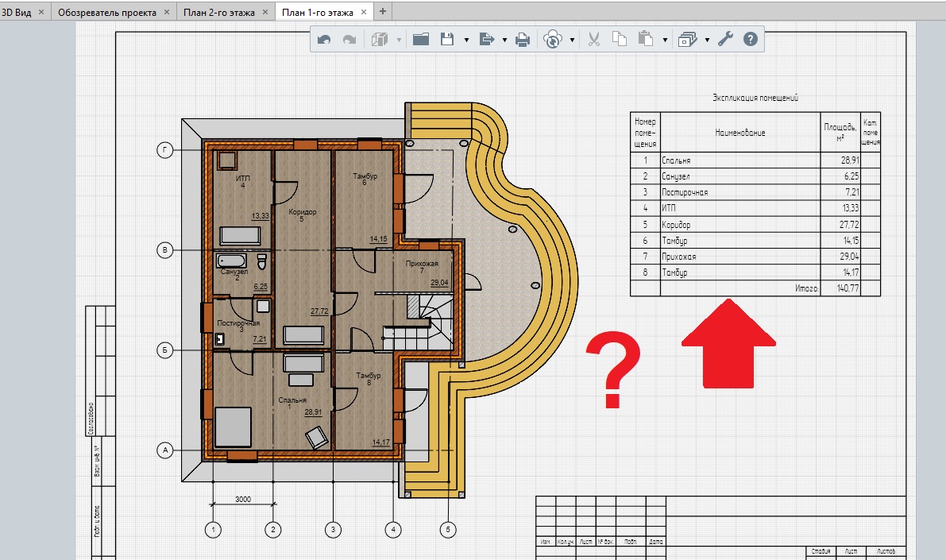The width and height of the screenshot is (946, 560).
Task: Expand the Save options dropdown arrow
Action: (466, 41)
